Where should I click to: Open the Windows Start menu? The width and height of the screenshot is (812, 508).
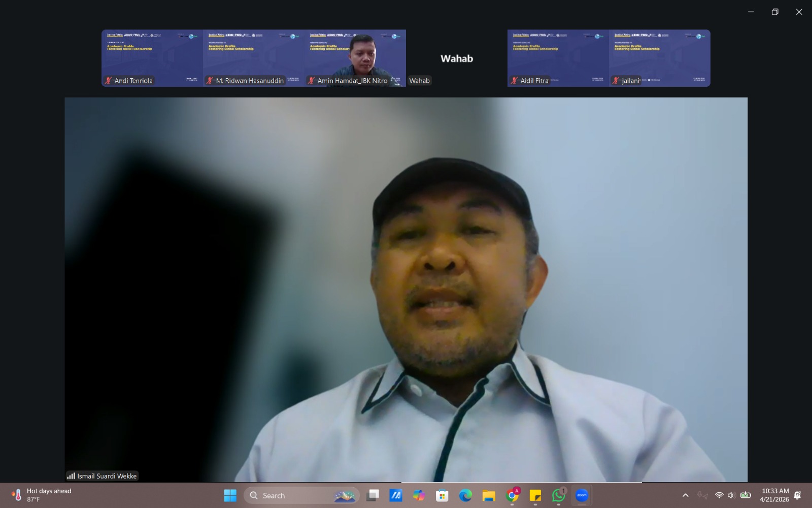230,495
